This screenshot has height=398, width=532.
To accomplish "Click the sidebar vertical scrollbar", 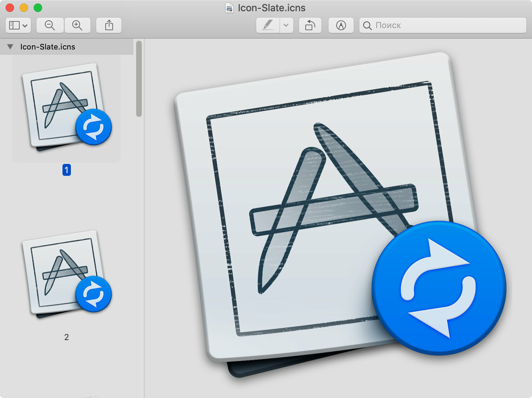I will click(x=139, y=79).
